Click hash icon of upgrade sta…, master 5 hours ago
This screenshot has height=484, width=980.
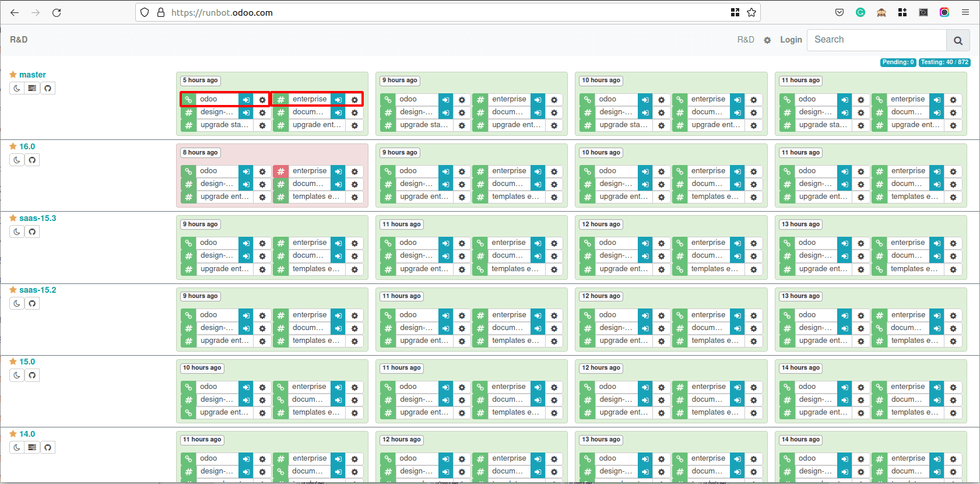tap(188, 125)
